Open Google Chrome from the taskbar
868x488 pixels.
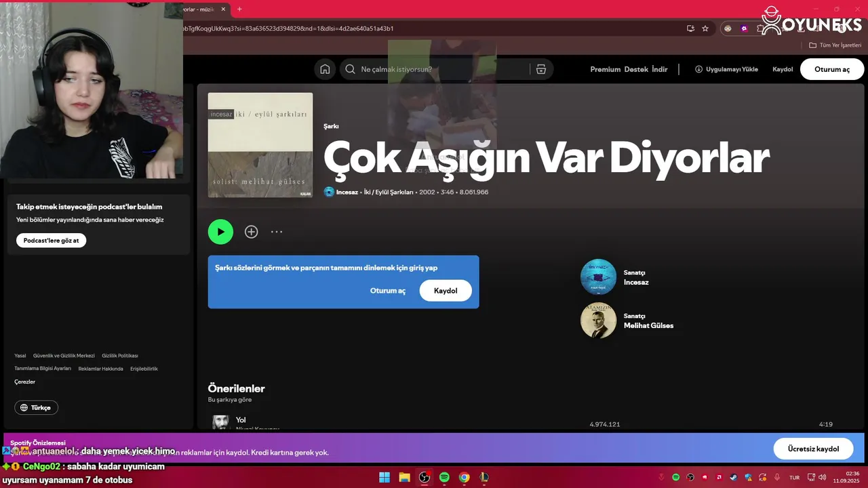click(x=464, y=477)
